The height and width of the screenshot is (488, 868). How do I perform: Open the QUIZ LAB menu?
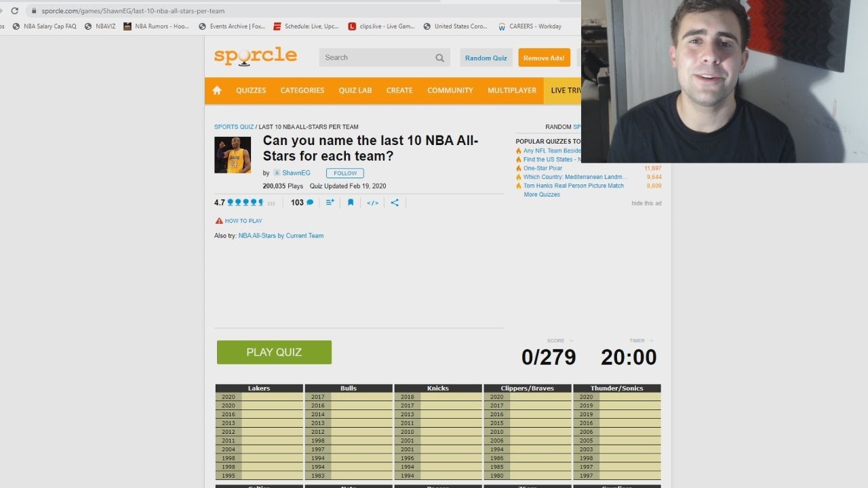click(355, 90)
